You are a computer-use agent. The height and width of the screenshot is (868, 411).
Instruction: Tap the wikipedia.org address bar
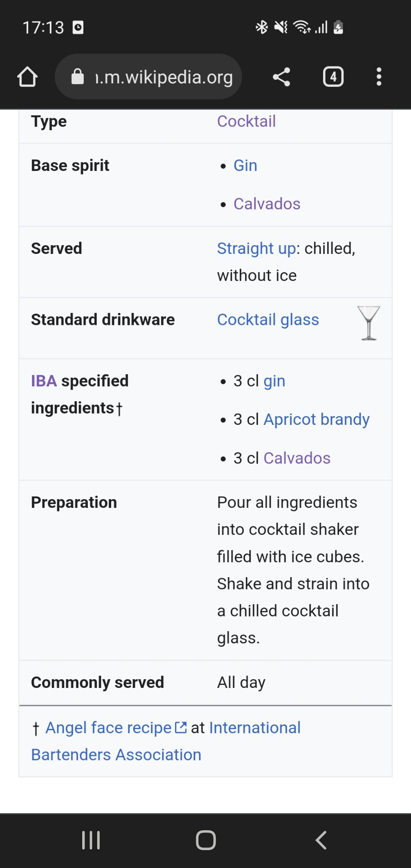point(164,77)
